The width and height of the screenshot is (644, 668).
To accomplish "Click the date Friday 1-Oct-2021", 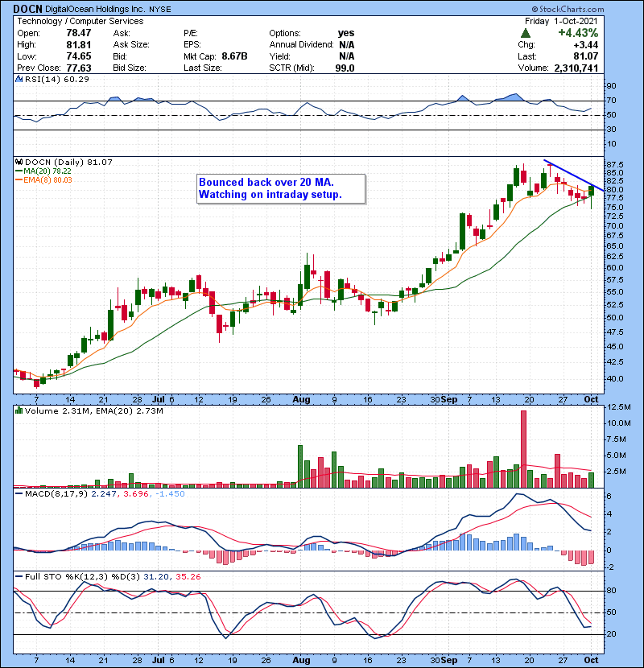I will (561, 21).
